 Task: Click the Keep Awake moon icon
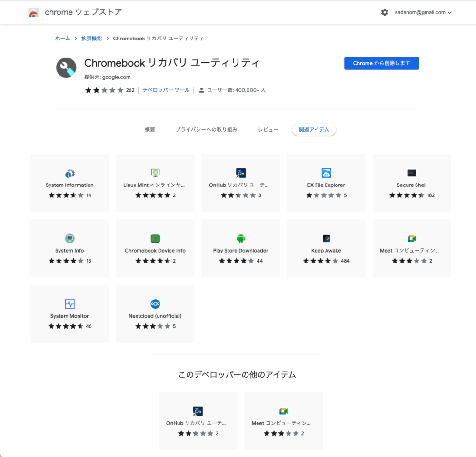coord(327,239)
